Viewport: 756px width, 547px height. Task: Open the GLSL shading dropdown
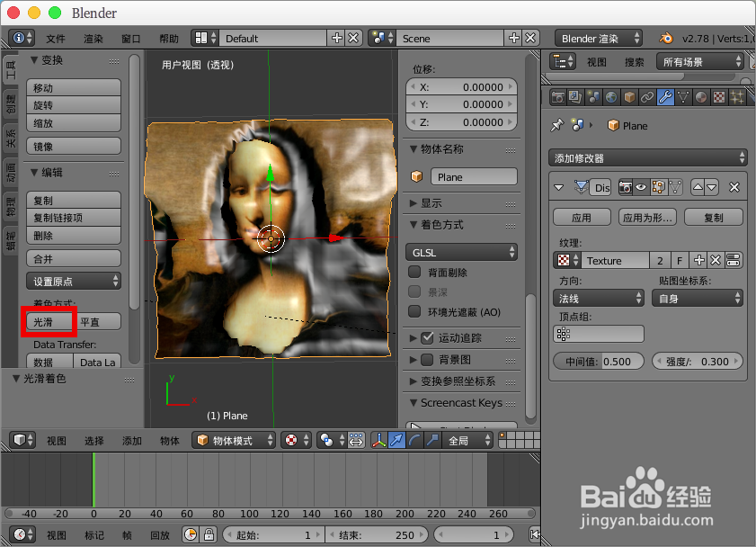[462, 252]
